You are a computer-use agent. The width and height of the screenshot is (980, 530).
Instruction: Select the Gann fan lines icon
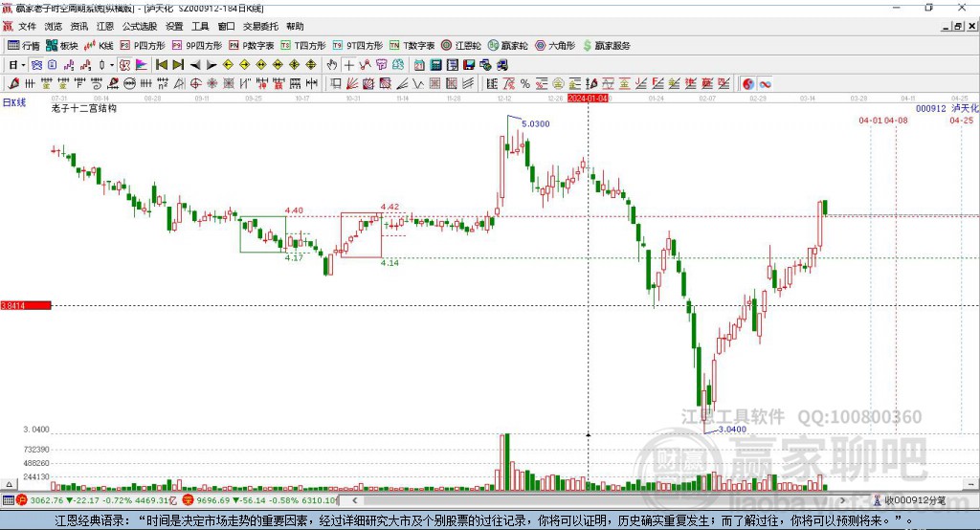coord(352,84)
